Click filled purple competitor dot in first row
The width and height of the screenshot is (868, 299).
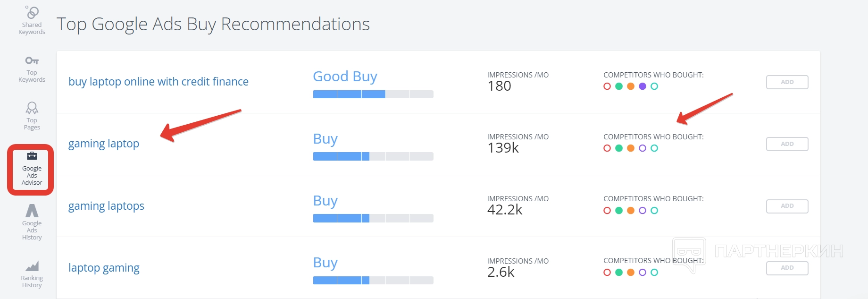643,86
